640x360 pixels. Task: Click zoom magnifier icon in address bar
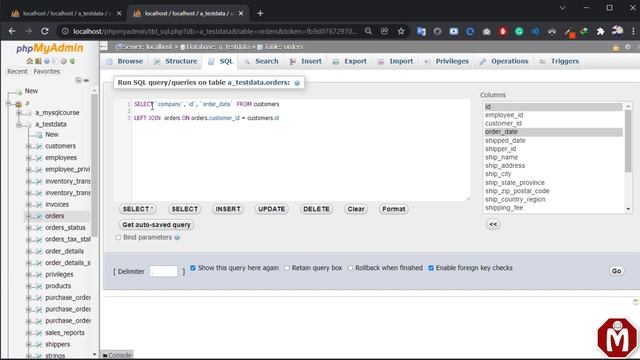(368, 31)
